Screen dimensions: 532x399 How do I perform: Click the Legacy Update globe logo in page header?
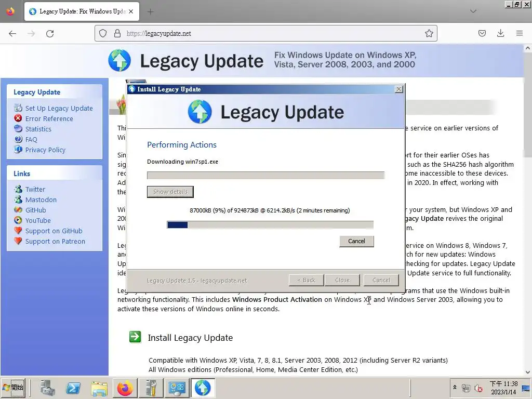coord(119,60)
